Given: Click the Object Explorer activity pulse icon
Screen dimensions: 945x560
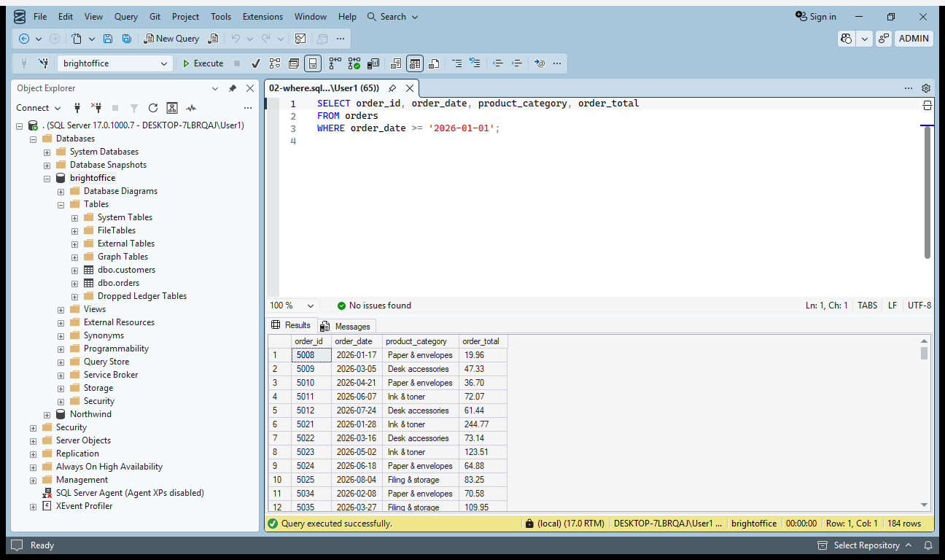Looking at the screenshot, I should [191, 108].
